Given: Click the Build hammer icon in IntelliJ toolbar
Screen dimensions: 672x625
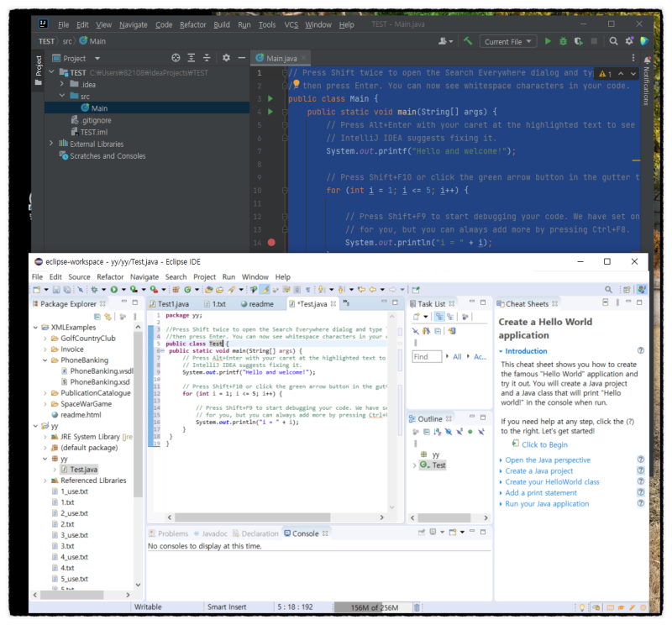Looking at the screenshot, I should (468, 41).
